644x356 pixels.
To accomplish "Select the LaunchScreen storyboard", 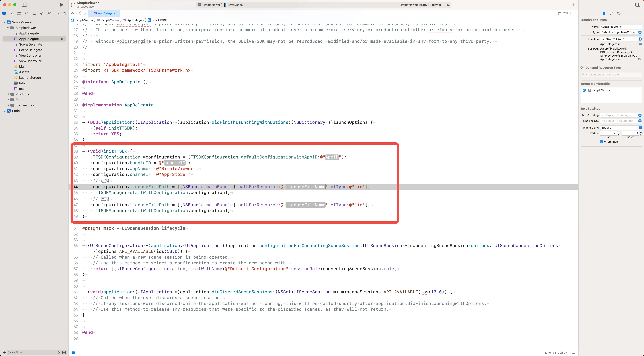I will click(30, 77).
